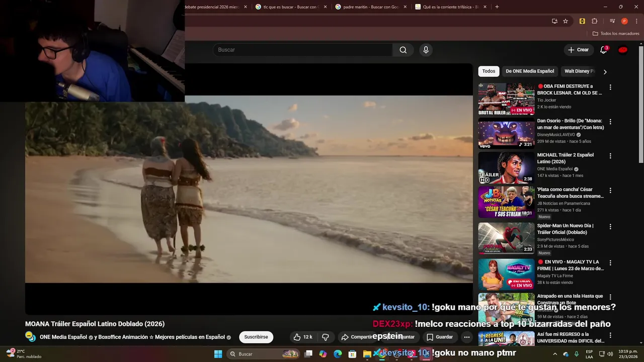Like the MOANA trailer video
This screenshot has width=644, height=362.
tap(303, 337)
